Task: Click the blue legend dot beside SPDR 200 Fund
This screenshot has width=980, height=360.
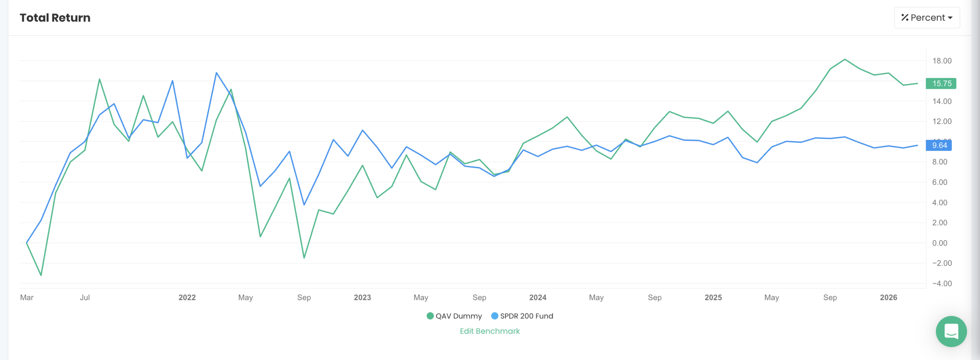Action: pyautogui.click(x=494, y=316)
